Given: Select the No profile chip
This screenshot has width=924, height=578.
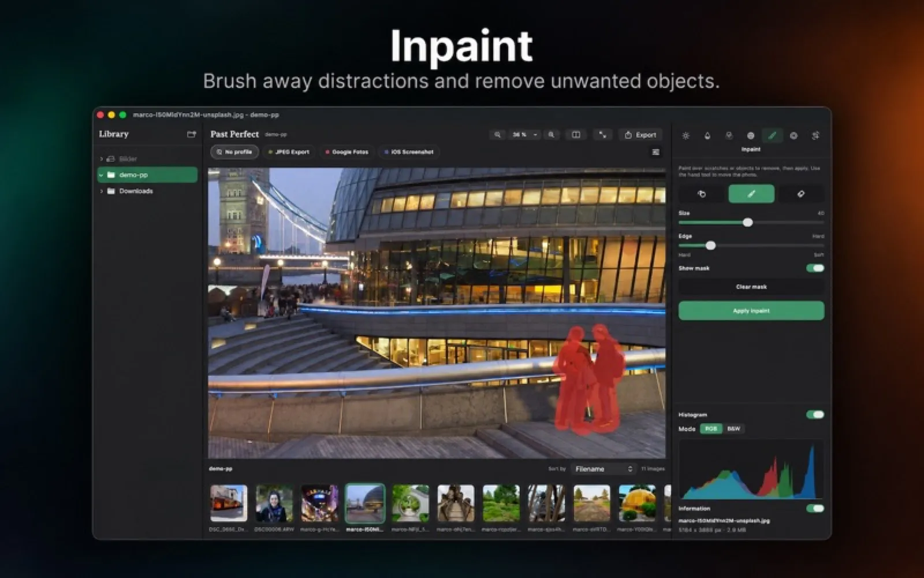Looking at the screenshot, I should [234, 152].
